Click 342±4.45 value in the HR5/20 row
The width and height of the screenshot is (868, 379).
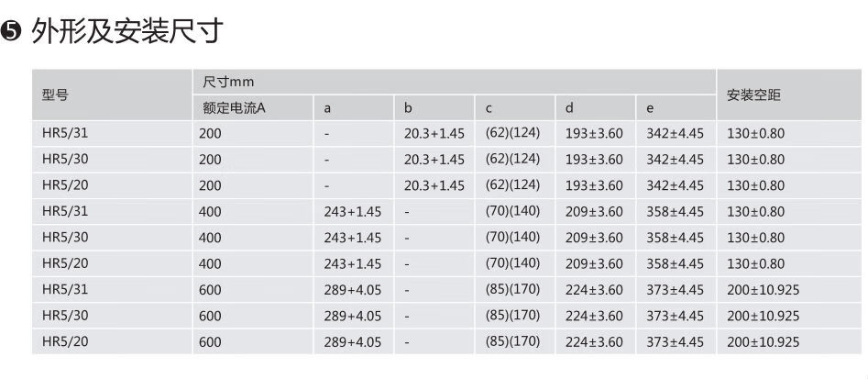[x=675, y=185]
